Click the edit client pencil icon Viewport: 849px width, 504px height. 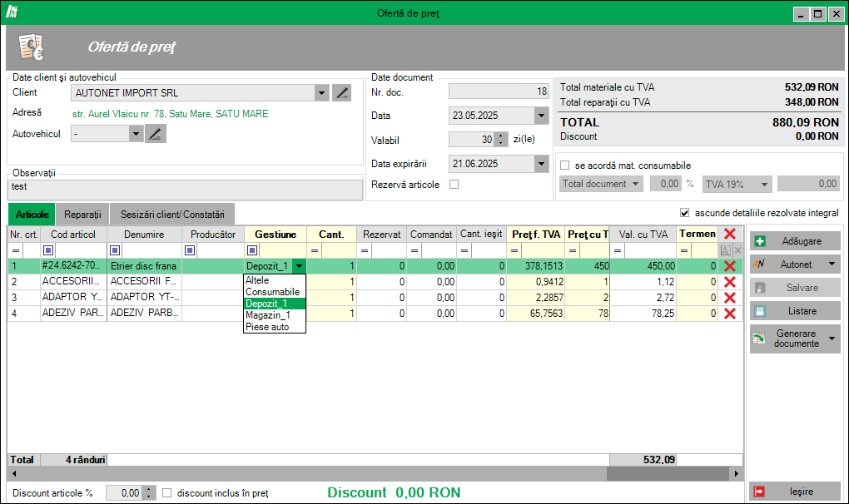(x=341, y=93)
